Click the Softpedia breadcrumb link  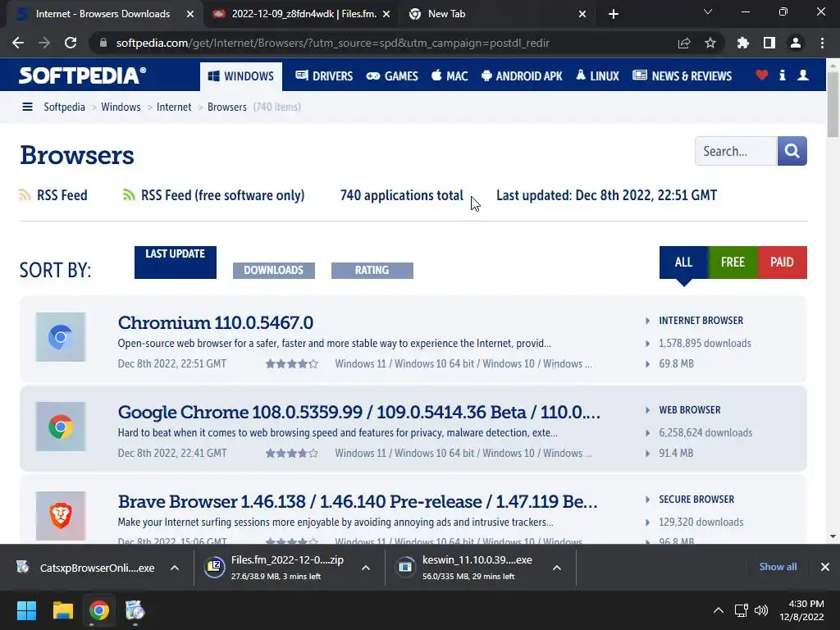tap(64, 107)
